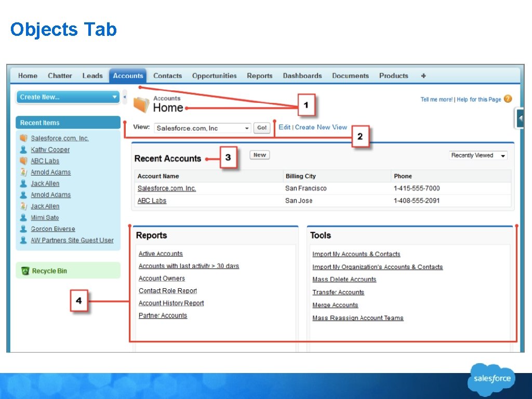Click the person icon next to Mimi Sato
This screenshot has width=532, height=399.
[x=23, y=217]
